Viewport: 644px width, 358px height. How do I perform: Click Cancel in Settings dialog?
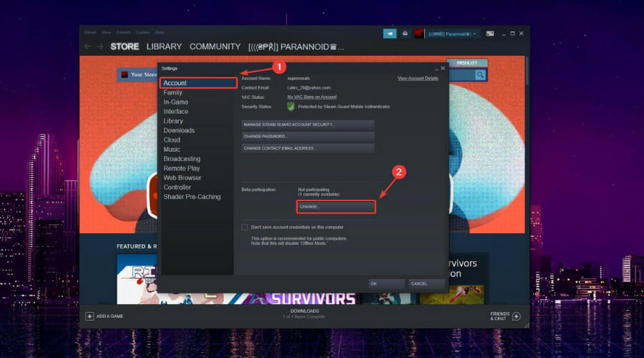(426, 284)
